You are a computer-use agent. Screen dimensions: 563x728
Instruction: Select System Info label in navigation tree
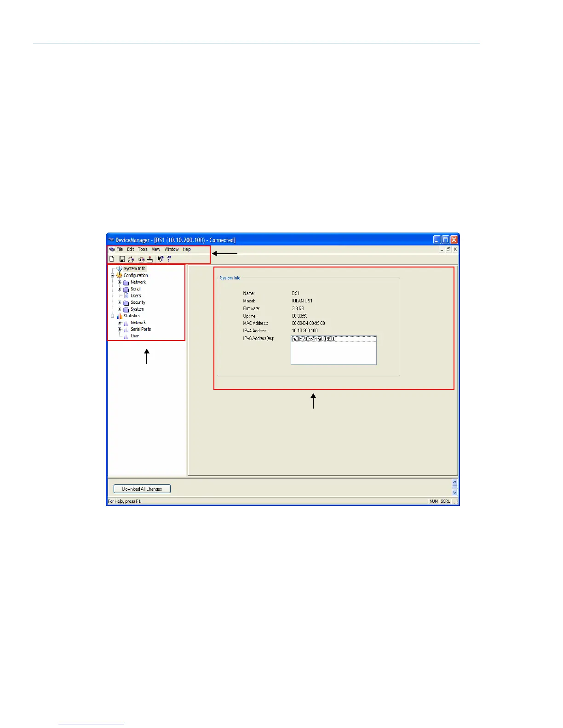134,269
